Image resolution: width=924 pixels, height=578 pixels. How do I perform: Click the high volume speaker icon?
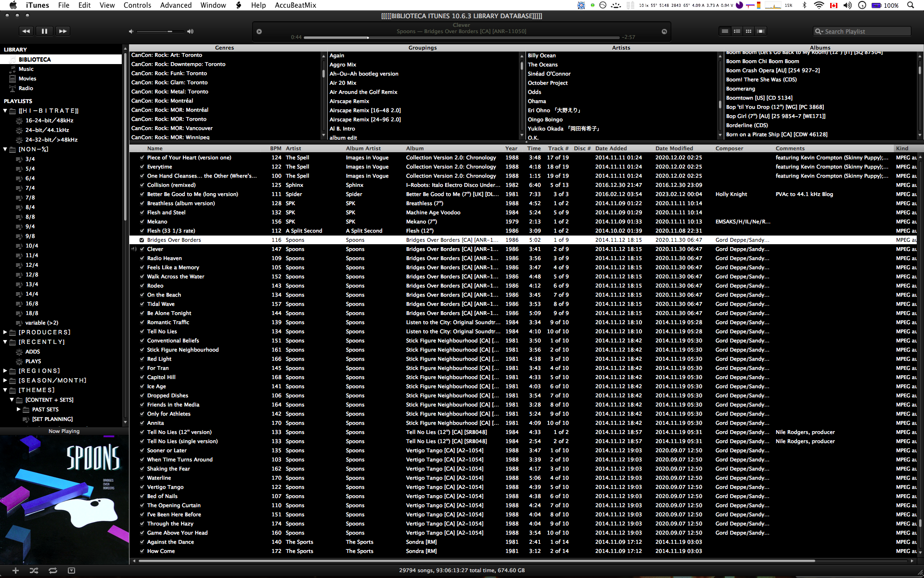pyautogui.click(x=190, y=31)
